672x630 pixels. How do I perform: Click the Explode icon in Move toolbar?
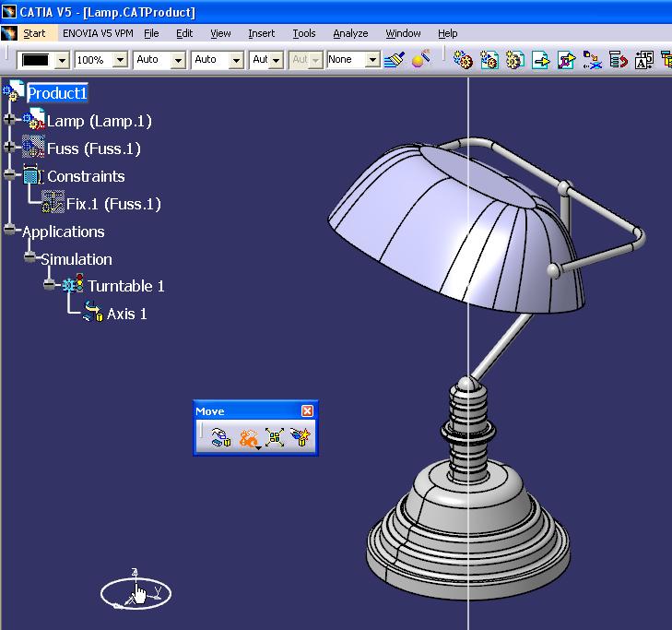[x=275, y=437]
